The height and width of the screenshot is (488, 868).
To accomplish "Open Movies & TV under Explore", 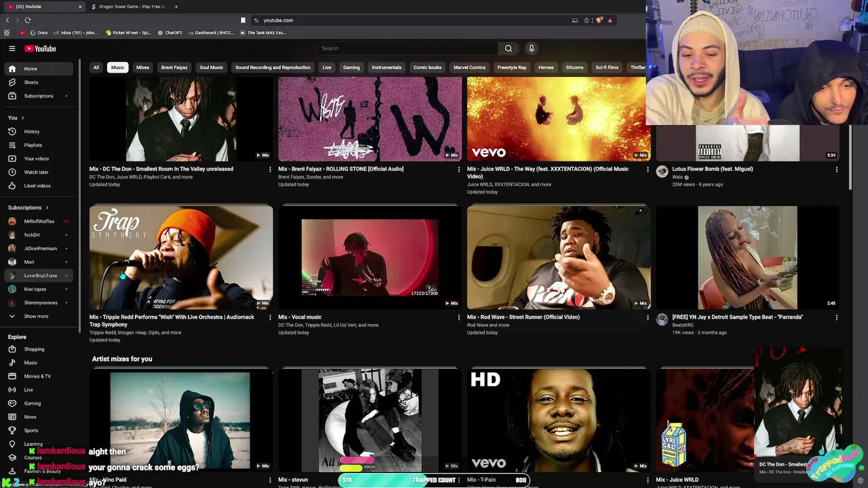I will click(x=39, y=376).
